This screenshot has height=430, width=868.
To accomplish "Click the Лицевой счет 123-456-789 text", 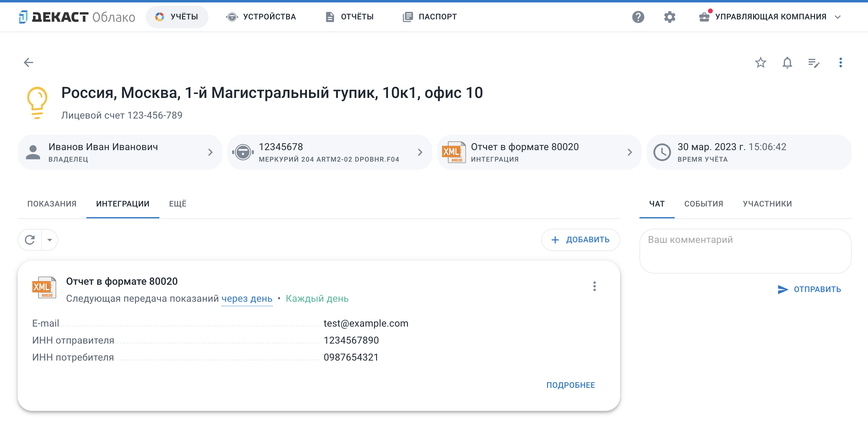I will [x=122, y=115].
